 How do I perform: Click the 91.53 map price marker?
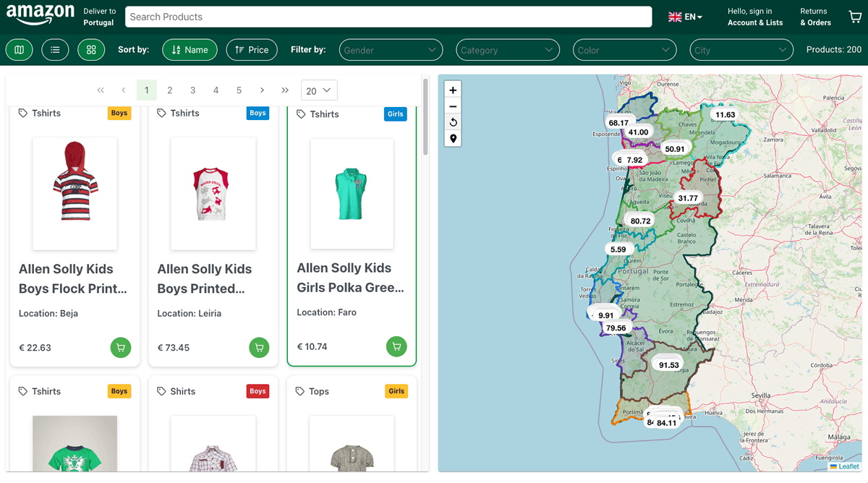pyautogui.click(x=668, y=365)
